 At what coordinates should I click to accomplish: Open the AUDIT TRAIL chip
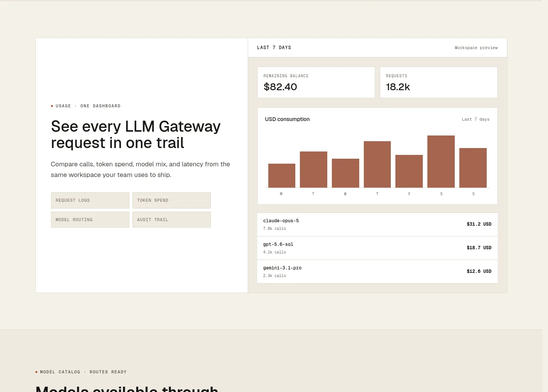pos(172,220)
